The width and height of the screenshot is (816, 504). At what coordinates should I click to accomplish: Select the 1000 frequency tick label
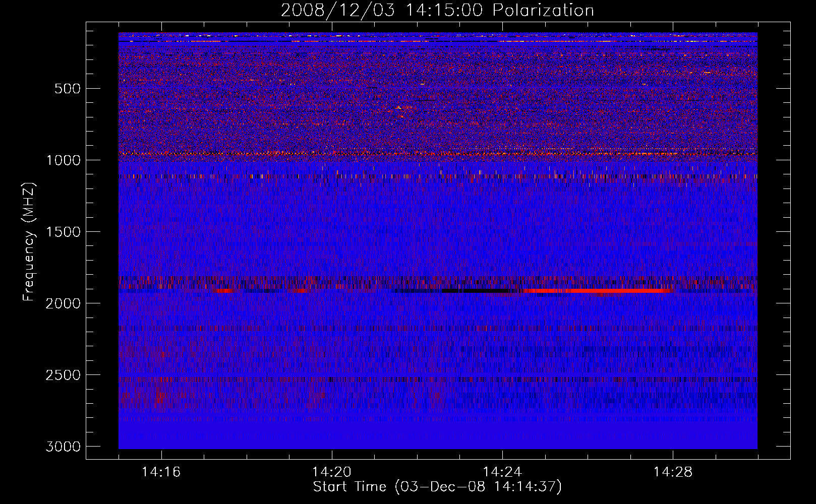click(63, 160)
